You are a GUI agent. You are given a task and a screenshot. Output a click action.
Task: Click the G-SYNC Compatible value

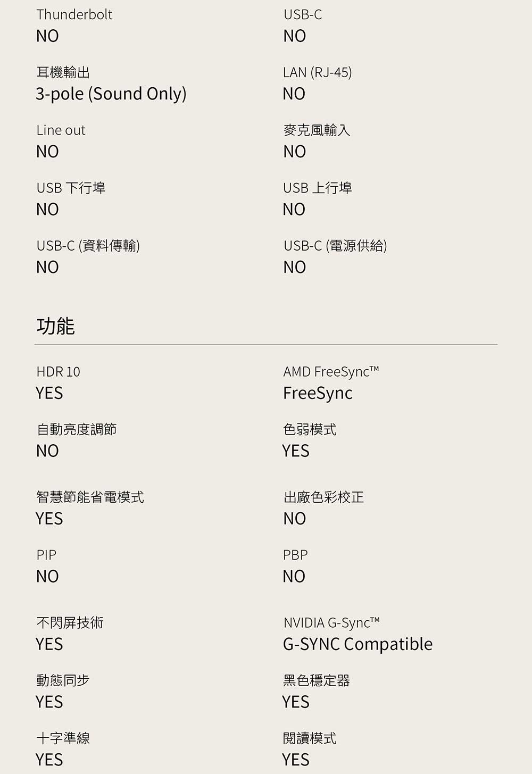tap(358, 644)
